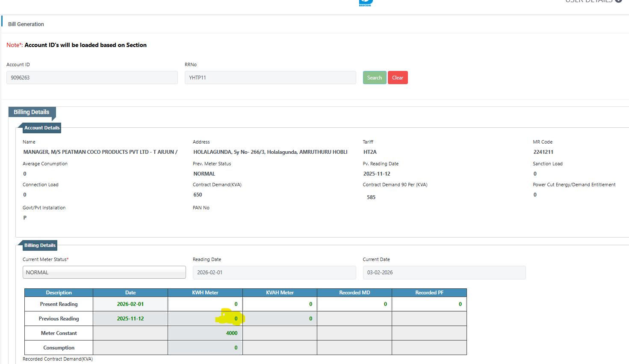This screenshot has height=364, width=629.
Task: Click the Account ID input field
Action: click(92, 78)
